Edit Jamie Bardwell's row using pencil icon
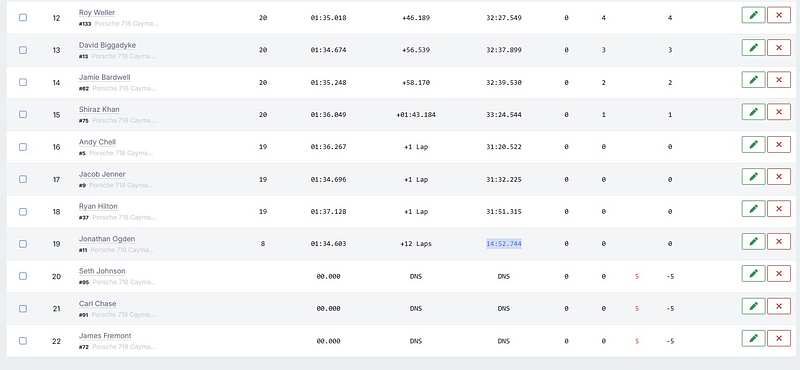This screenshot has height=370, width=800. pyautogui.click(x=753, y=80)
